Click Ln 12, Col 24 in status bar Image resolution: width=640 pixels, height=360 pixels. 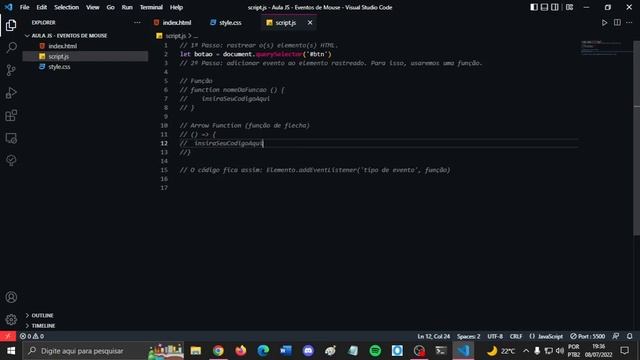pos(433,336)
